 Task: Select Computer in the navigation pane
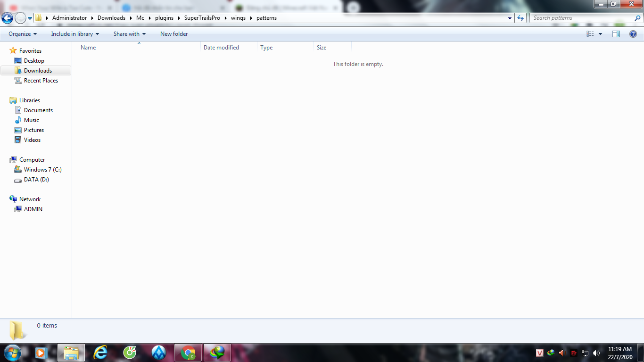pos(32,160)
